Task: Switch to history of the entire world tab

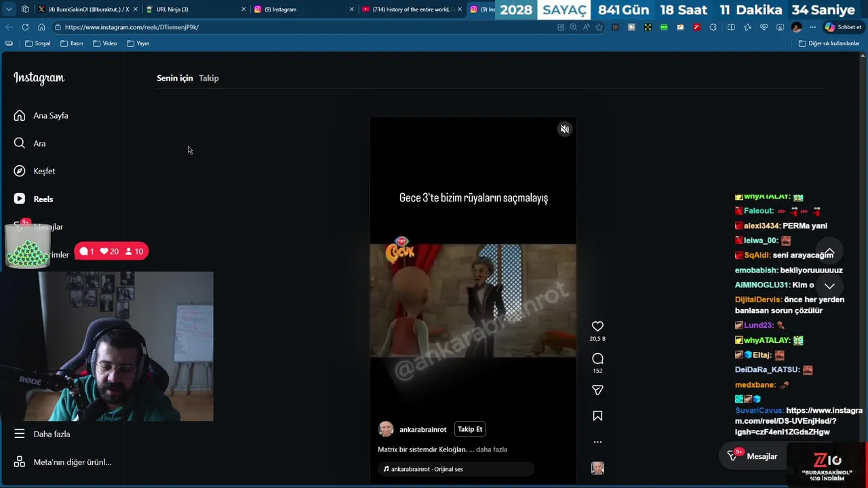Action: pyautogui.click(x=412, y=9)
